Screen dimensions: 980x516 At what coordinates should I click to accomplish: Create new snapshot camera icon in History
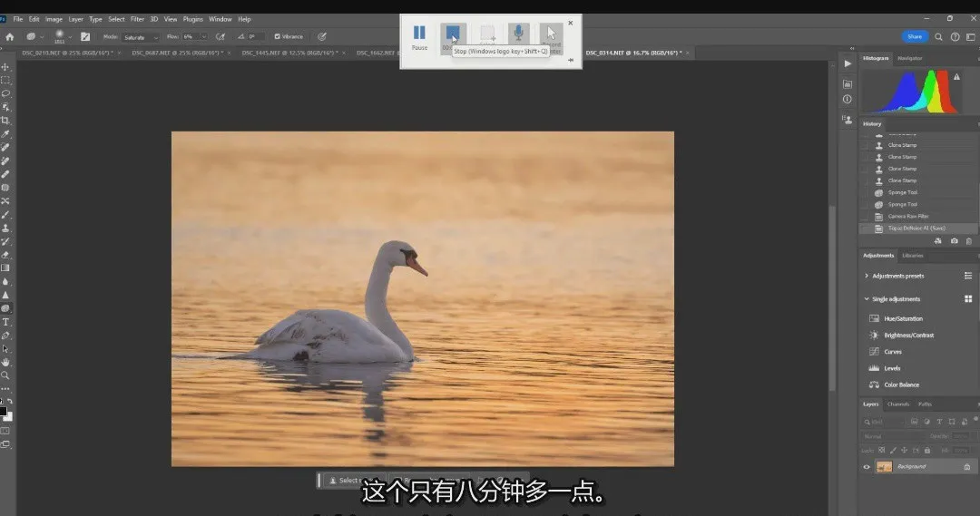(x=954, y=241)
